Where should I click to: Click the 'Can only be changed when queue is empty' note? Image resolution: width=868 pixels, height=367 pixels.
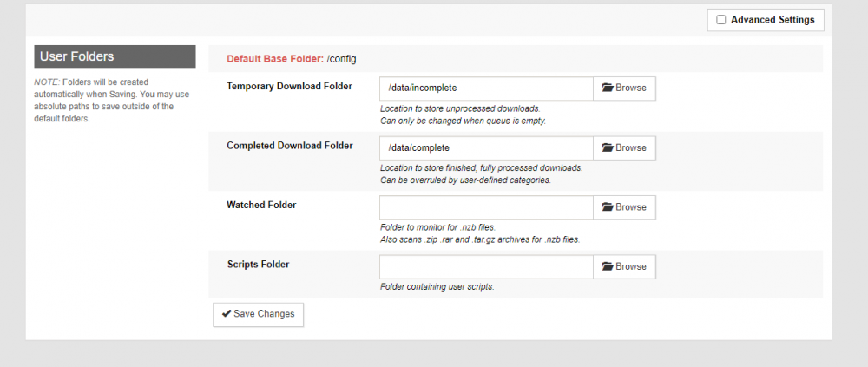[463, 121]
